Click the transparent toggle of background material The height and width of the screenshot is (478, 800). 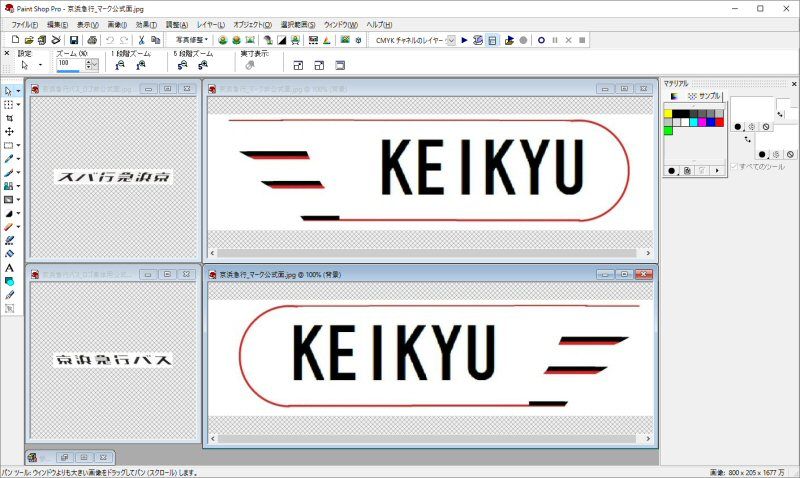pyautogui.click(x=790, y=154)
